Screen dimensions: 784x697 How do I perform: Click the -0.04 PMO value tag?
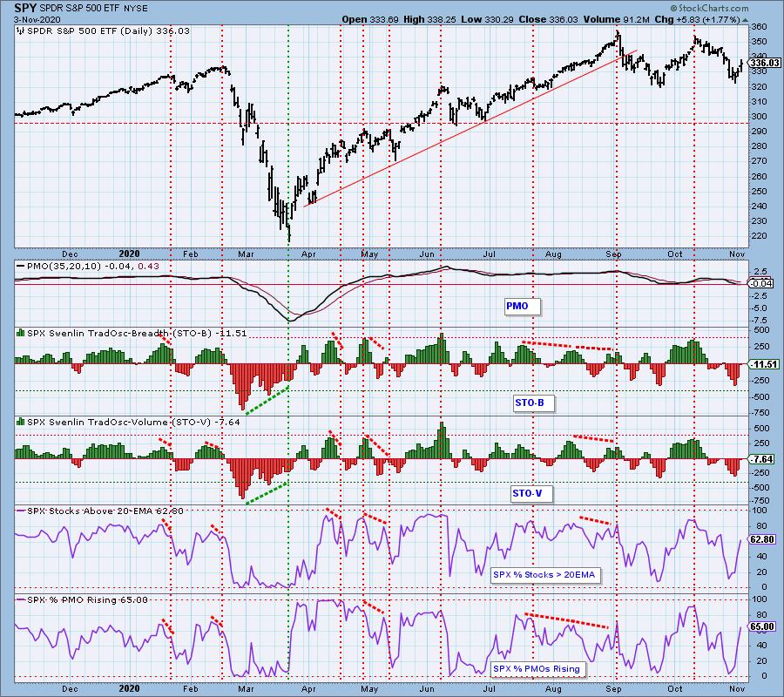point(763,283)
